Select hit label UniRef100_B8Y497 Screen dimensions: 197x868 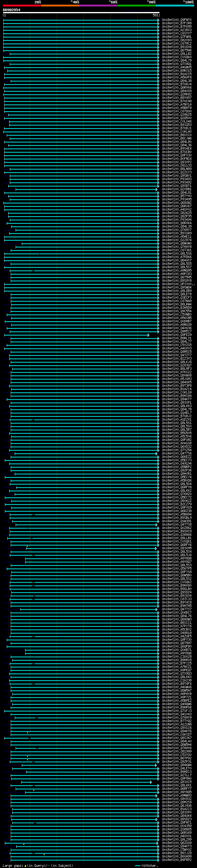point(177,98)
